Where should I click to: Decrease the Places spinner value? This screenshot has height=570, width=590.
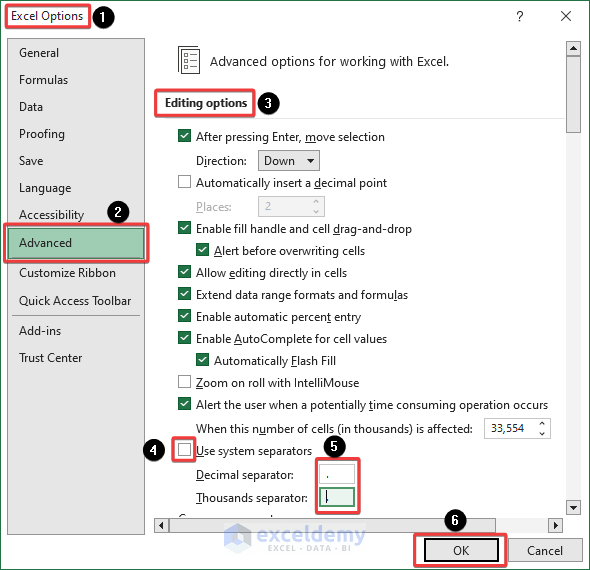coord(316,211)
